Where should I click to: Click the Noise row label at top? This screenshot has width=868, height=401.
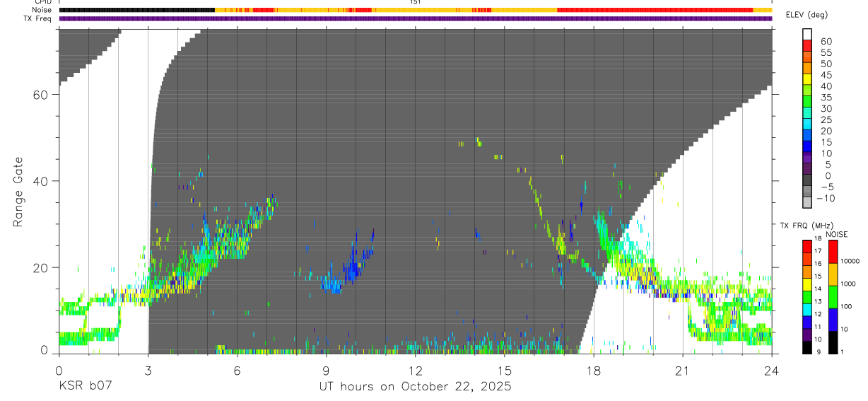pyautogui.click(x=42, y=10)
